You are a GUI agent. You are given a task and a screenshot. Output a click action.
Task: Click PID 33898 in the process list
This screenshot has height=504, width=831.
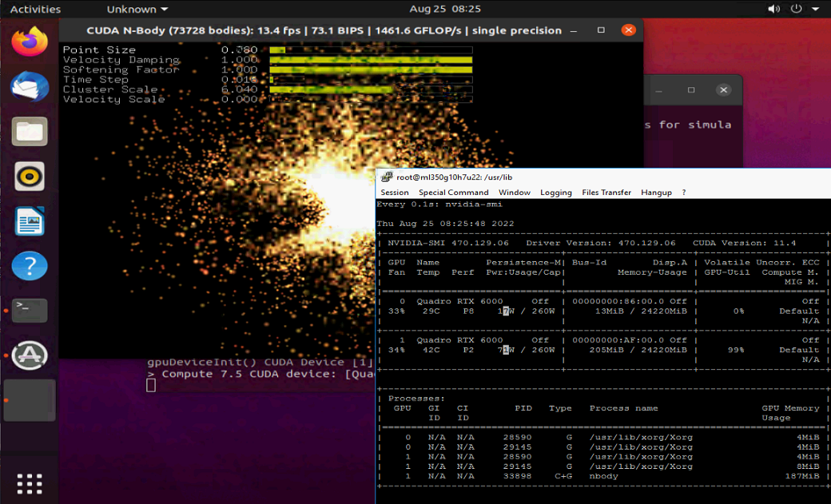(x=517, y=476)
